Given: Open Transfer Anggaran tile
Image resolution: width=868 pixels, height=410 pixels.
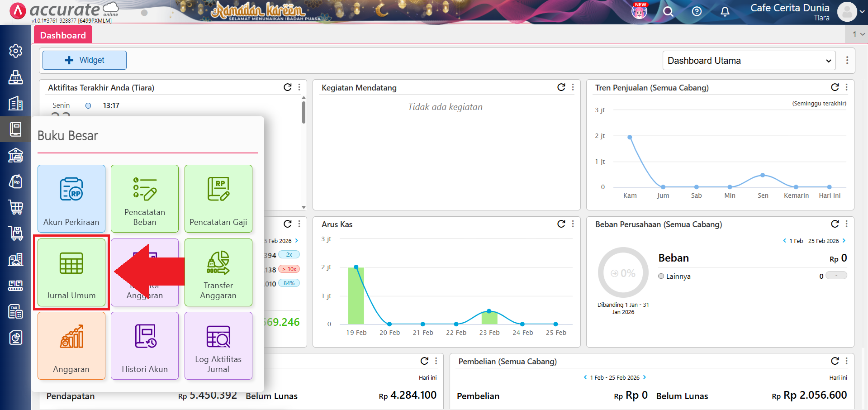Looking at the screenshot, I should tap(218, 272).
